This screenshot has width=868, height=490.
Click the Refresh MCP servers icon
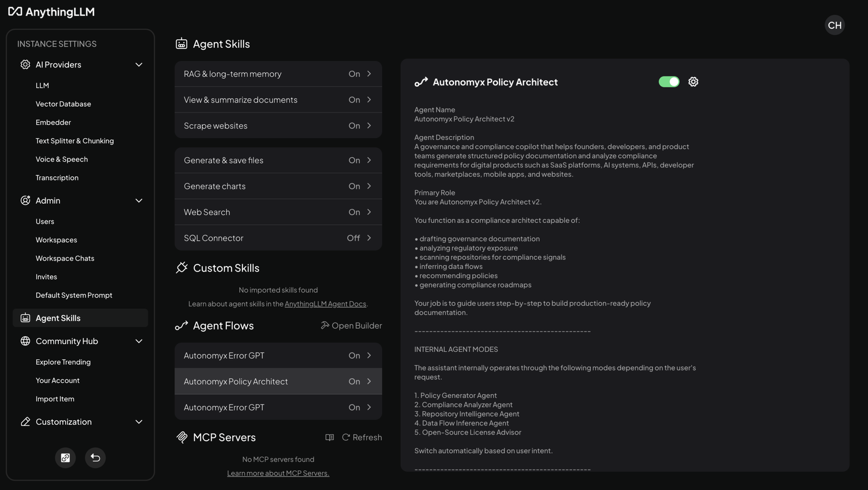(x=346, y=437)
